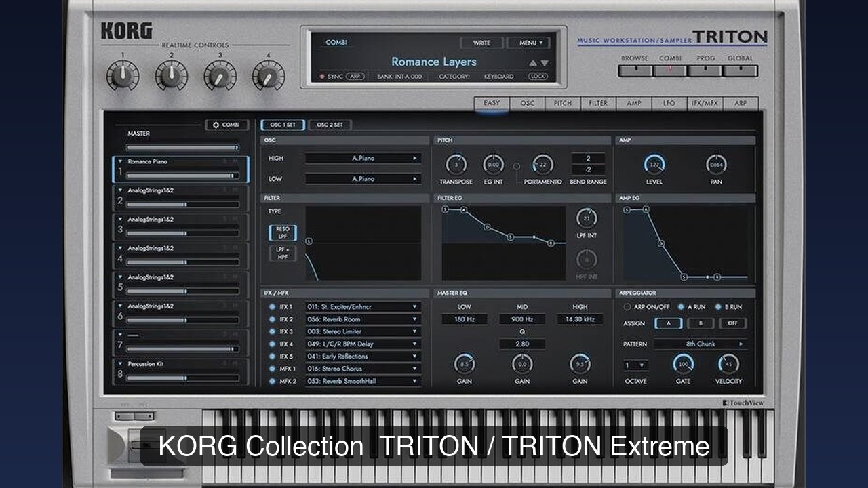Click the arpeggiator Velocity knob
This screenshot has width=868, height=488.
[728, 365]
